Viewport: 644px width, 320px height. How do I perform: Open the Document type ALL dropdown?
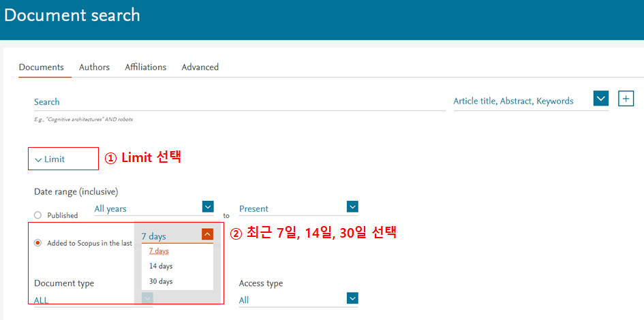[x=148, y=298]
